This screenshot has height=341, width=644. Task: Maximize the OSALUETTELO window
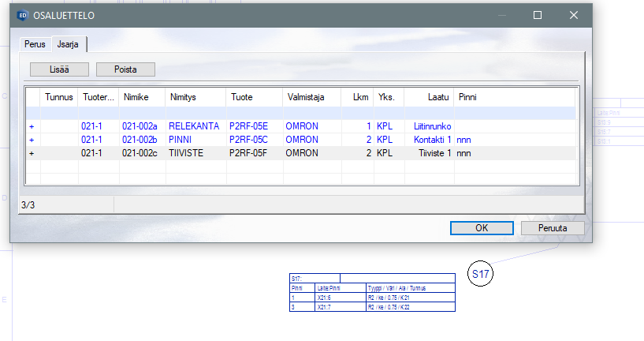pyautogui.click(x=538, y=15)
